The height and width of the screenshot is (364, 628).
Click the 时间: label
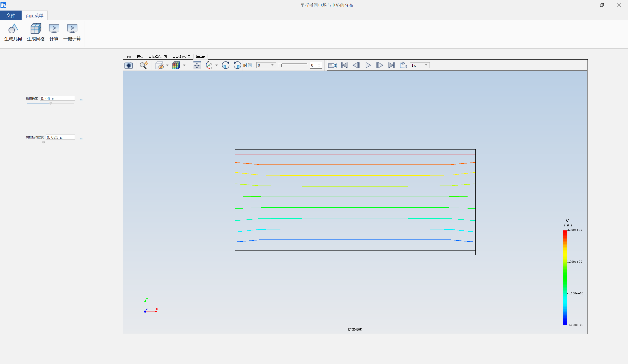point(249,65)
